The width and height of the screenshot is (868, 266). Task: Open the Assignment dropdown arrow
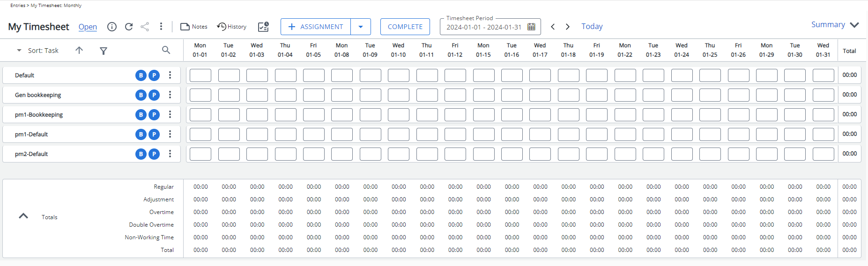tap(361, 27)
